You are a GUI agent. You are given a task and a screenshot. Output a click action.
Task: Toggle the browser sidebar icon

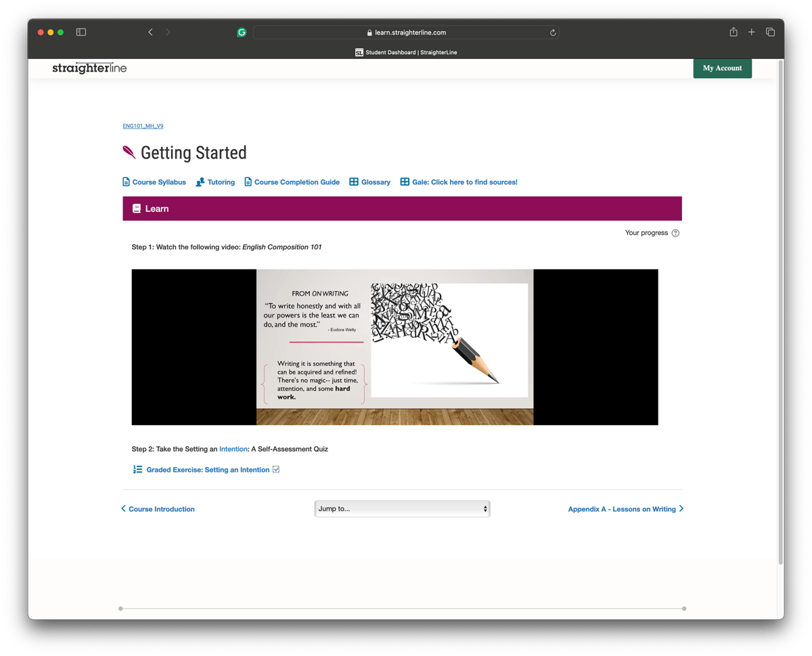tap(81, 32)
